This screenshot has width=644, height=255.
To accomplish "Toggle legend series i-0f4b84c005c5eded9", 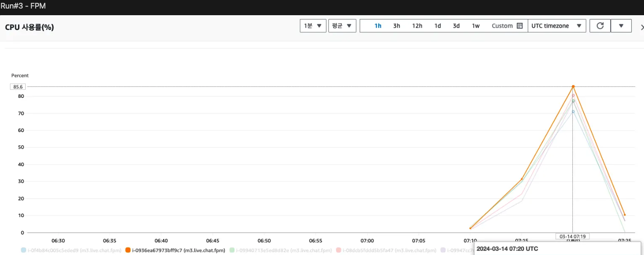I will click(x=71, y=250).
